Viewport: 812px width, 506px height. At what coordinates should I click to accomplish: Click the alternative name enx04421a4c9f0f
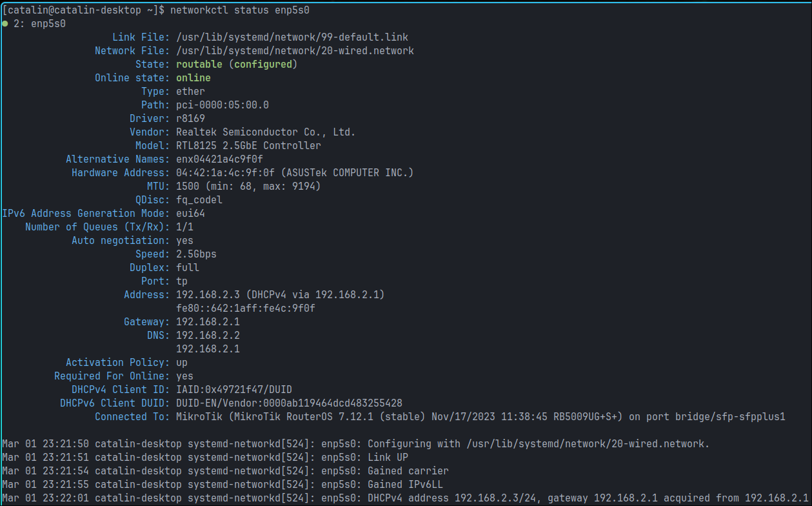coord(219,159)
